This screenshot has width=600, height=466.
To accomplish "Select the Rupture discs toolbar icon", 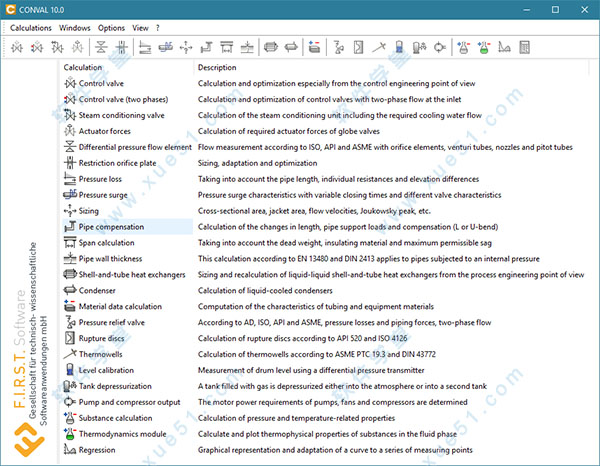I will [x=358, y=47].
